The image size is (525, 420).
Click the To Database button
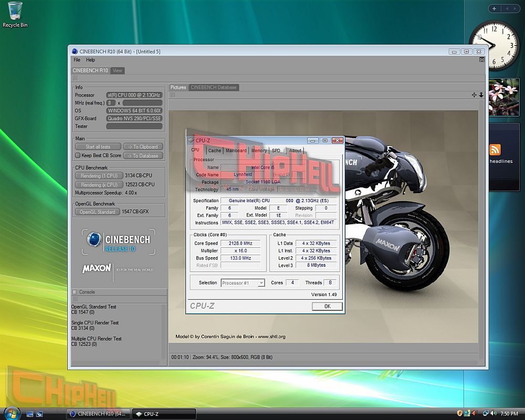tap(143, 156)
